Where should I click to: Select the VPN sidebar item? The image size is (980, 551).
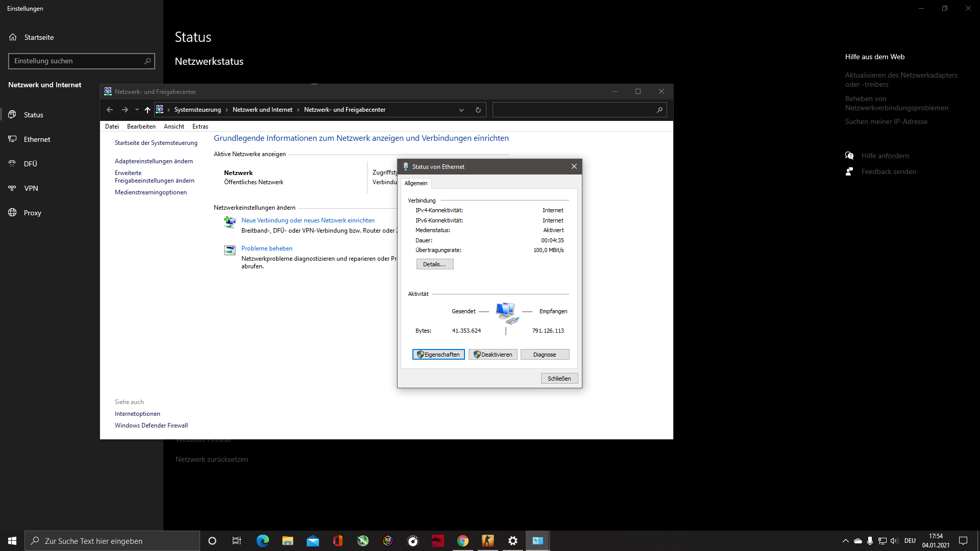tap(31, 188)
